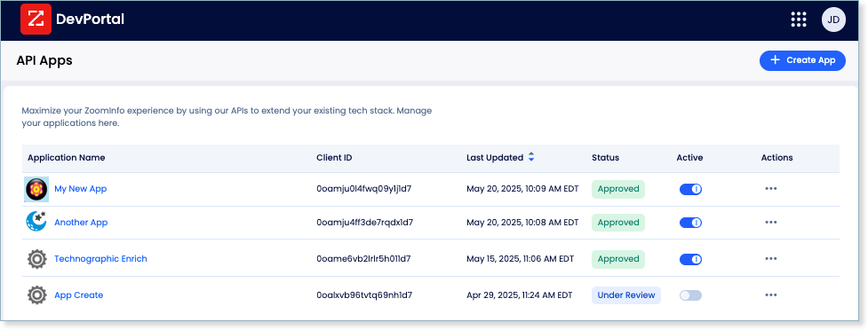Open the My New App link

click(x=80, y=188)
